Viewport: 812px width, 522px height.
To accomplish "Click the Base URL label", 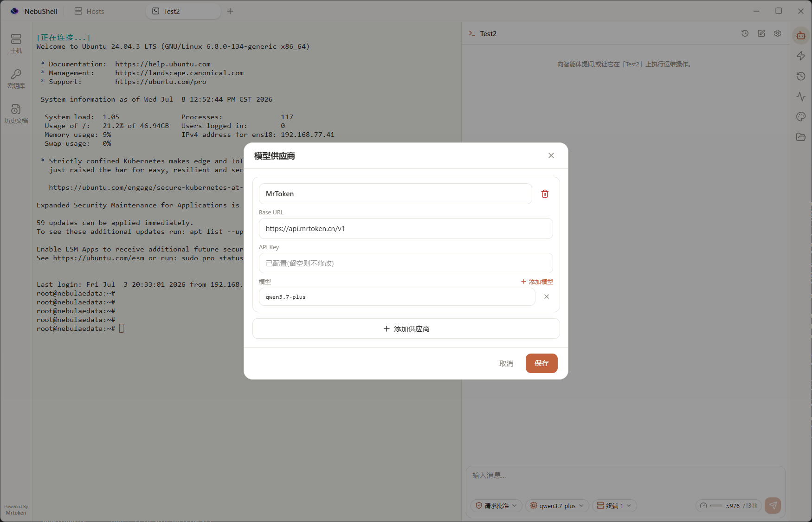I will 271,212.
